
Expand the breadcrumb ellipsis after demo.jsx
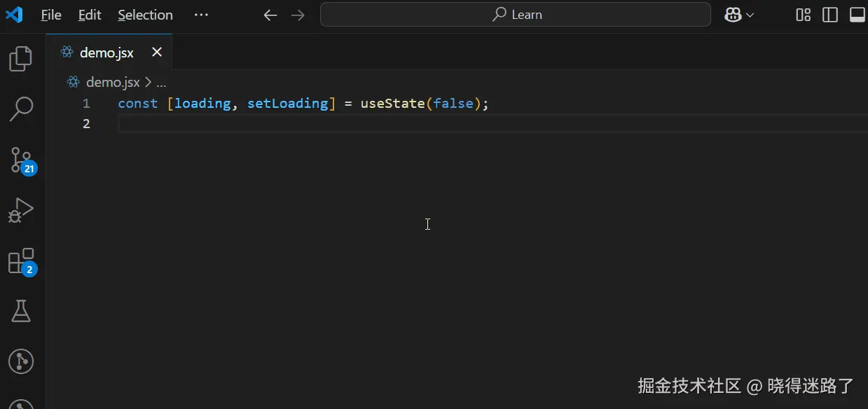[x=161, y=83]
